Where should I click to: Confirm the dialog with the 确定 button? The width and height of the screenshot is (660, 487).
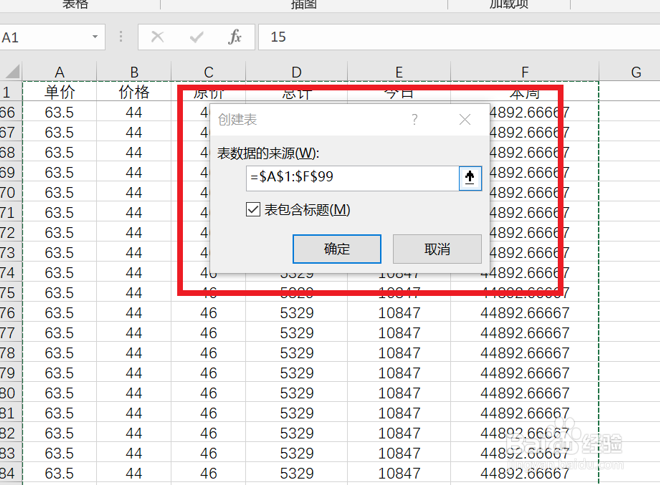(337, 249)
